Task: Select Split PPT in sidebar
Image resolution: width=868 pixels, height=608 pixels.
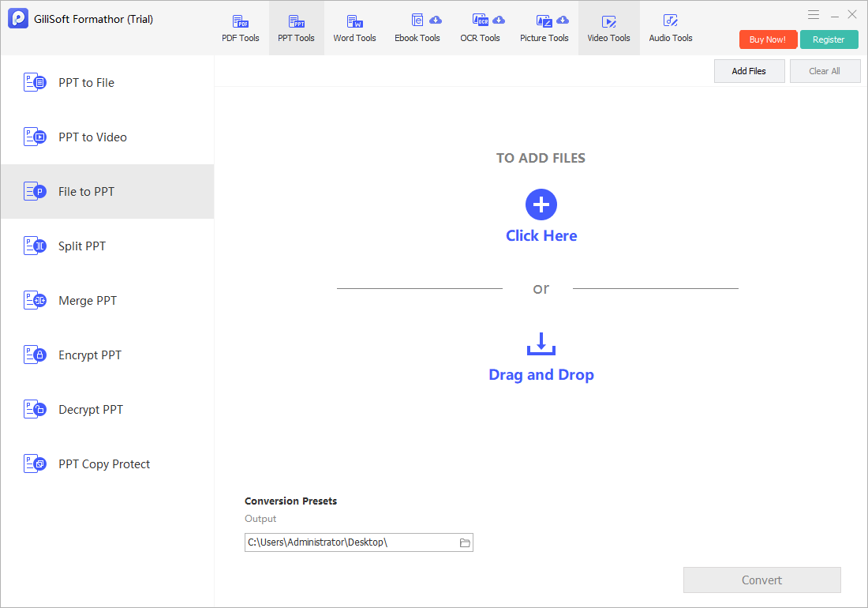Action: [x=107, y=246]
